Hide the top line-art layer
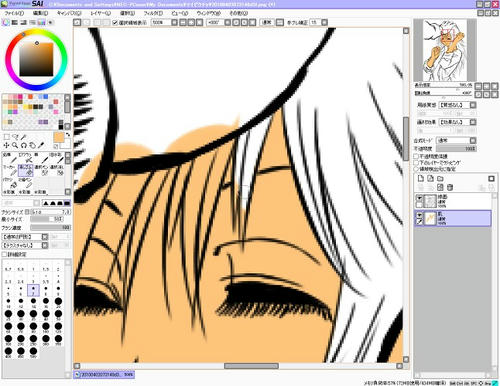This screenshot has width=500, height=386. tap(419, 198)
